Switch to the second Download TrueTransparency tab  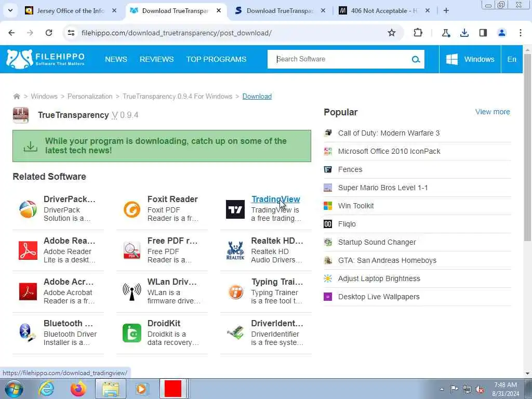pyautogui.click(x=280, y=11)
